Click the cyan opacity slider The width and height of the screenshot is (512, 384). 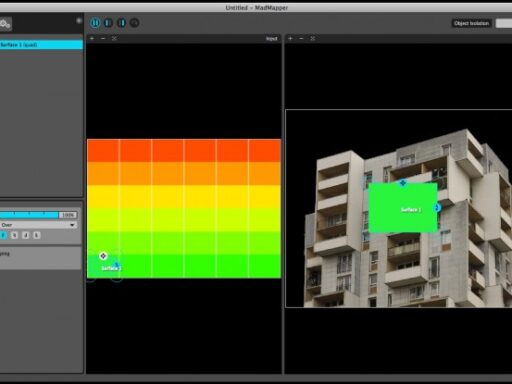pos(29,215)
